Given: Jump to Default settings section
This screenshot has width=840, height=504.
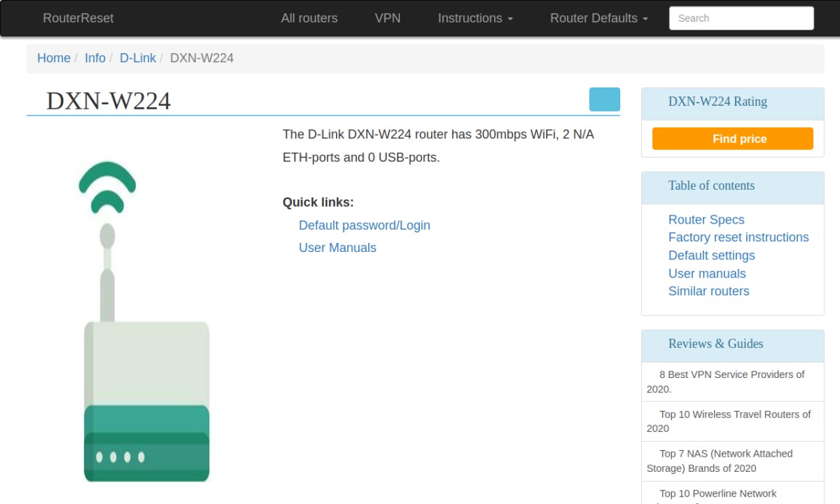Looking at the screenshot, I should (x=711, y=255).
